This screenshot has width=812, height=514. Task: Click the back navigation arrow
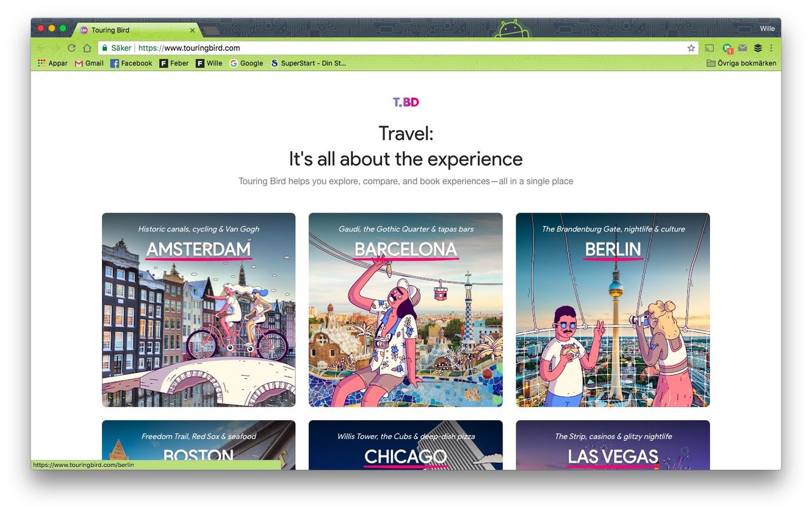click(41, 48)
